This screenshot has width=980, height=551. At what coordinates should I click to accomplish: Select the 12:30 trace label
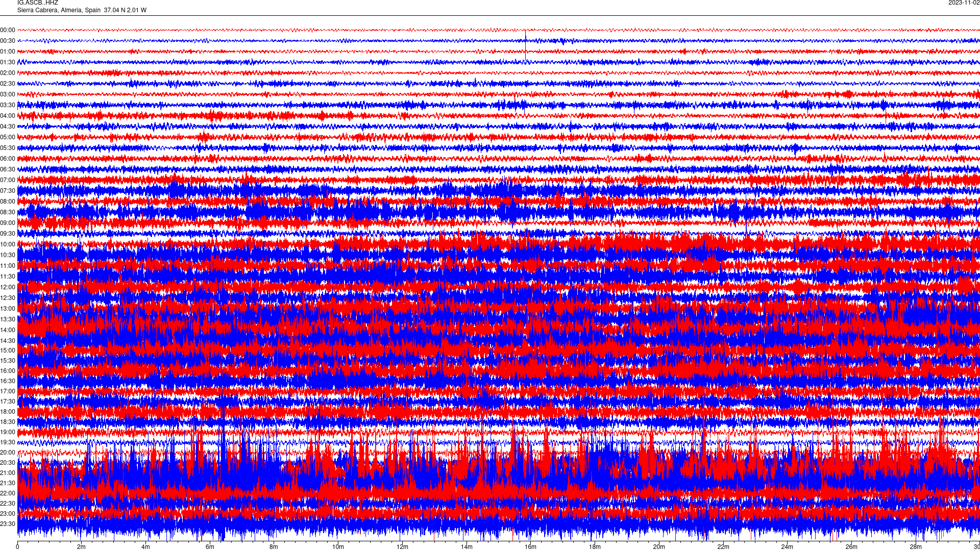click(x=8, y=298)
